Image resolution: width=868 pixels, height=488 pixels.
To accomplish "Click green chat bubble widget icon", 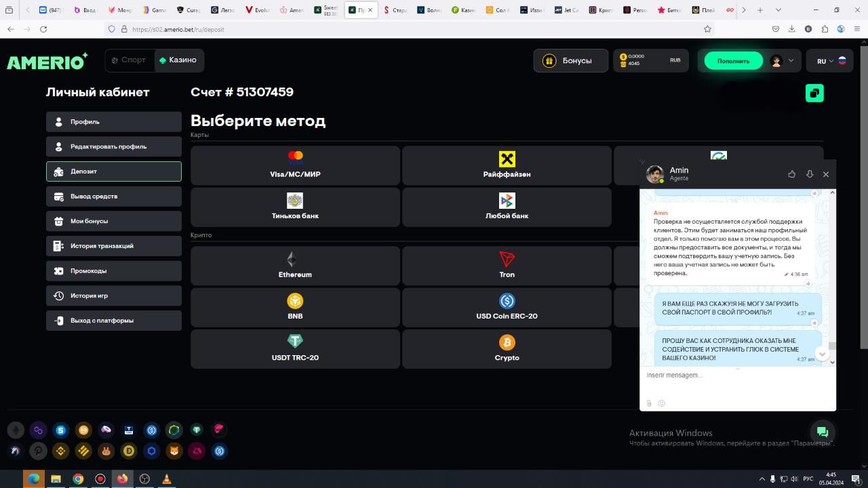I will [x=822, y=432].
